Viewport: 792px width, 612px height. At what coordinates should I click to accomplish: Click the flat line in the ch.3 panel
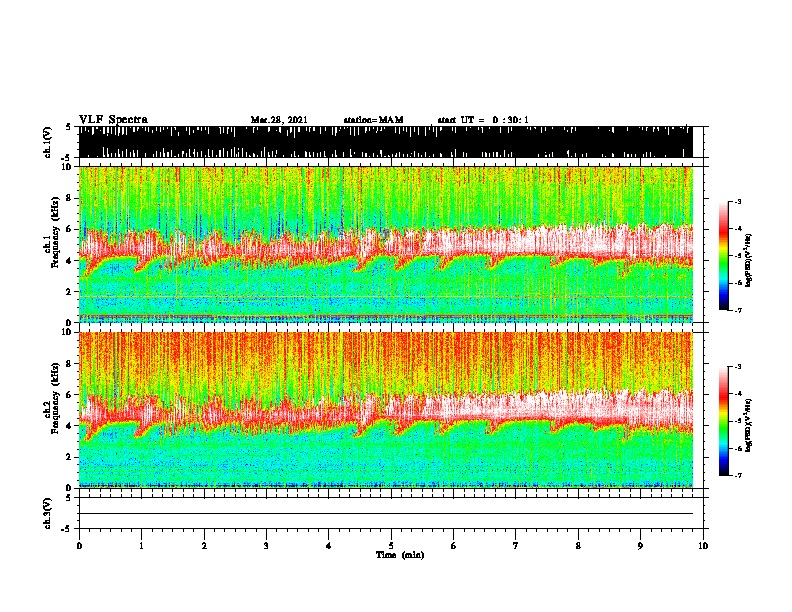385,514
